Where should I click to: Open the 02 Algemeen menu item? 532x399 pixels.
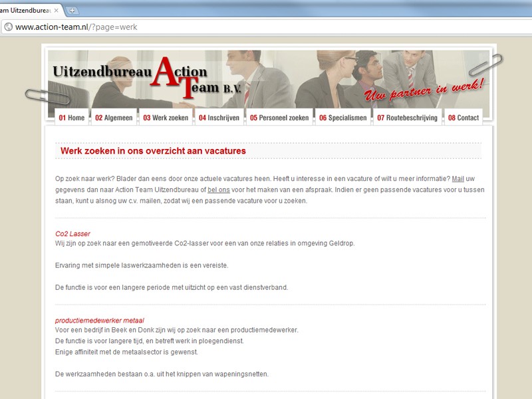point(114,118)
